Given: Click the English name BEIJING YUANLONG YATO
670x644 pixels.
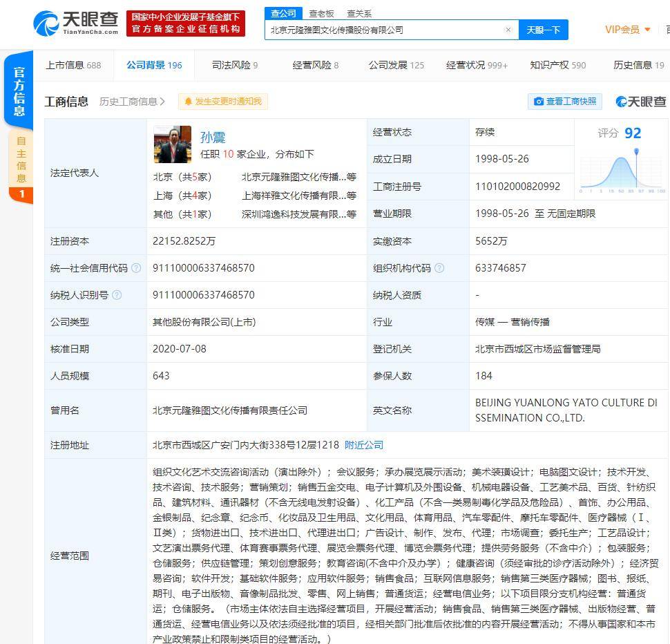Looking at the screenshot, I should [x=566, y=410].
